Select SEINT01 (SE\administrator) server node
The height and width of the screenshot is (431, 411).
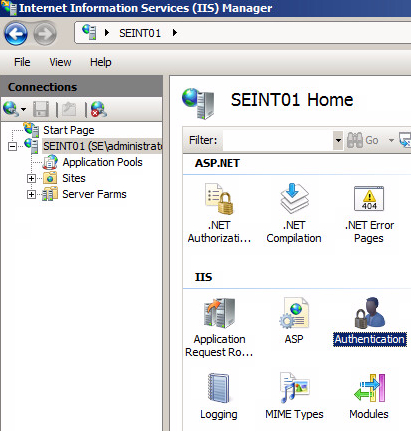[x=102, y=146]
